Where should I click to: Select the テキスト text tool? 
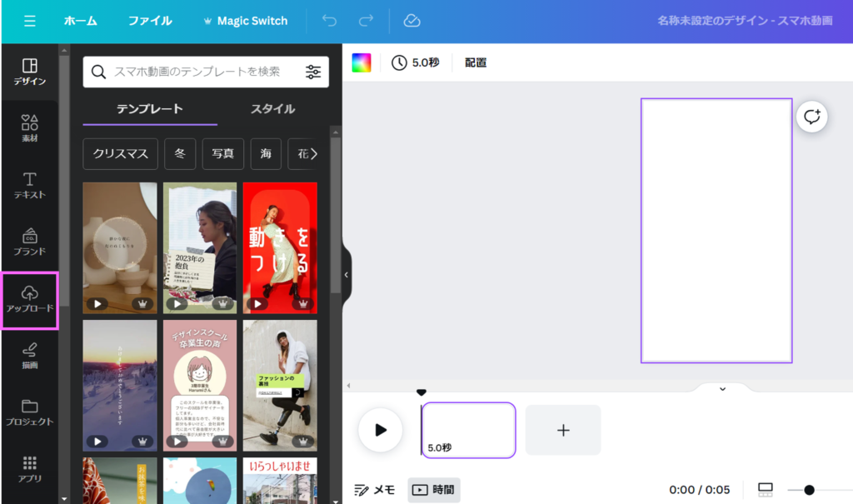pyautogui.click(x=30, y=185)
